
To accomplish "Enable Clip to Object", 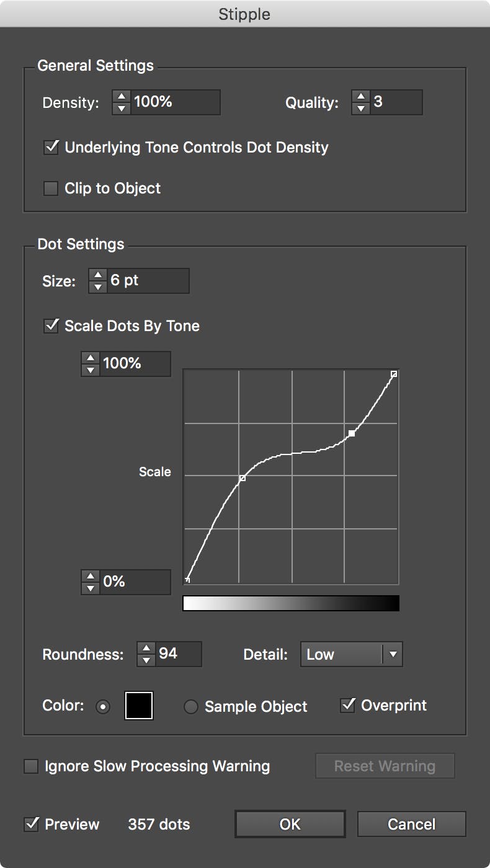I will 50,188.
